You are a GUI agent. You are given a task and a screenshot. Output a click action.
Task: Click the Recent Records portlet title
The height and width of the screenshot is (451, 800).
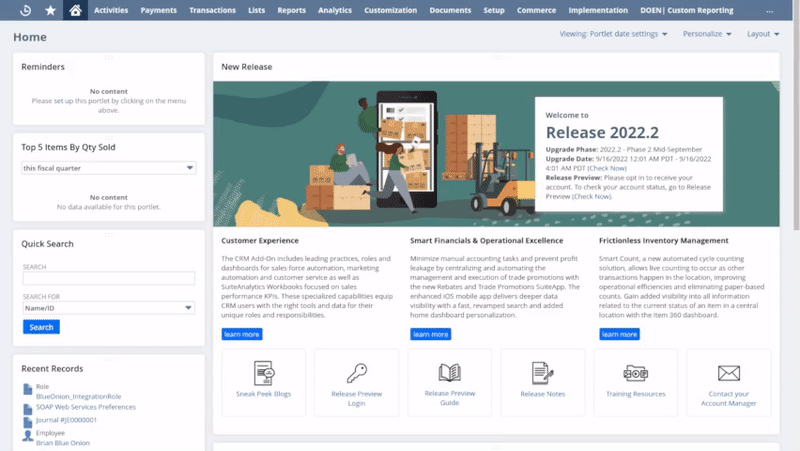(x=52, y=368)
